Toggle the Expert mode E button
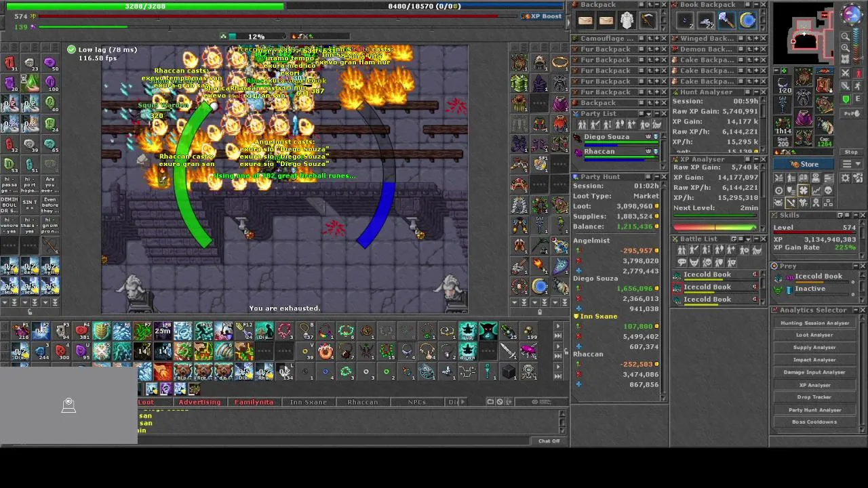The height and width of the screenshot is (488, 868). tap(858, 99)
